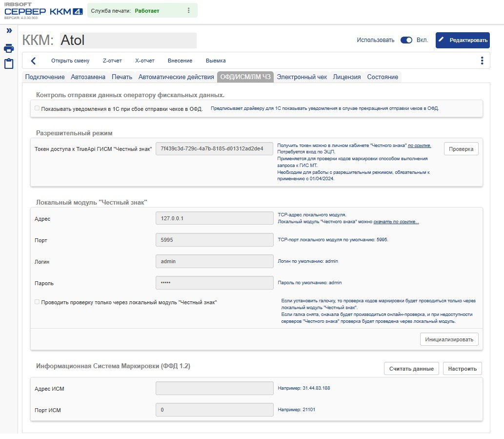Click 'Разрешительный режим' section heading
This screenshot has width=504, height=439.
click(74, 133)
